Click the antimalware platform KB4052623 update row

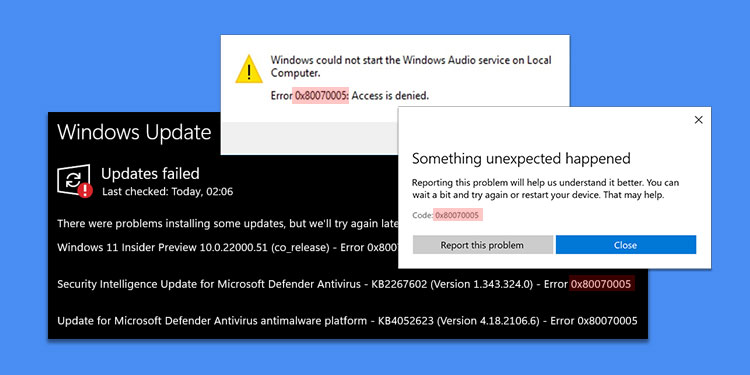point(347,321)
